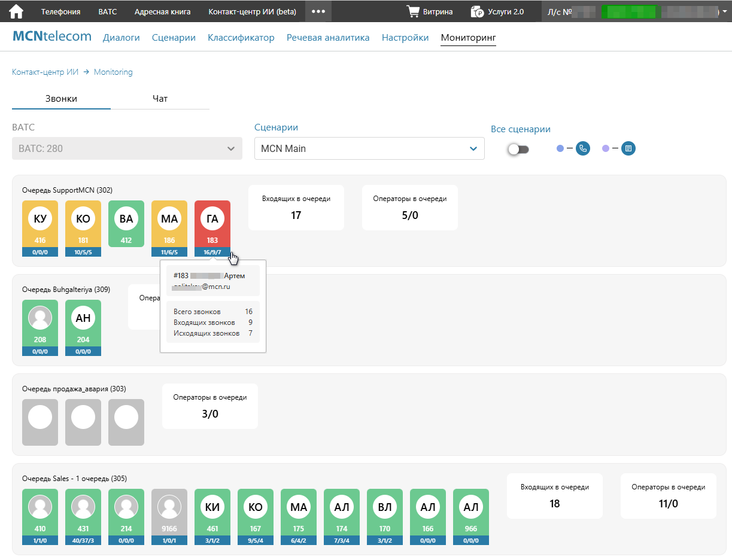Image resolution: width=732 pixels, height=560 pixels.
Task: Select Sales operator avatar 214
Action: point(126,506)
